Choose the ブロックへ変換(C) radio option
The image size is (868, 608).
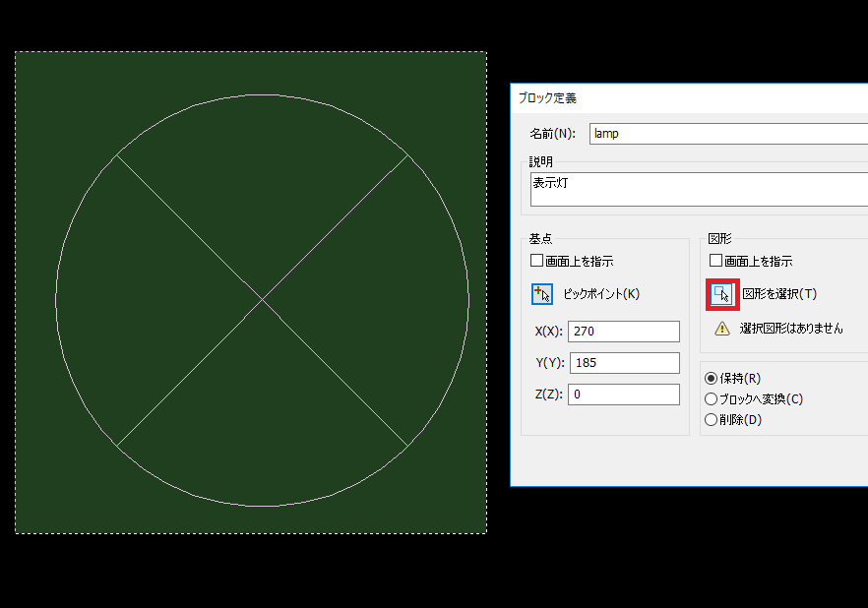[710, 400]
